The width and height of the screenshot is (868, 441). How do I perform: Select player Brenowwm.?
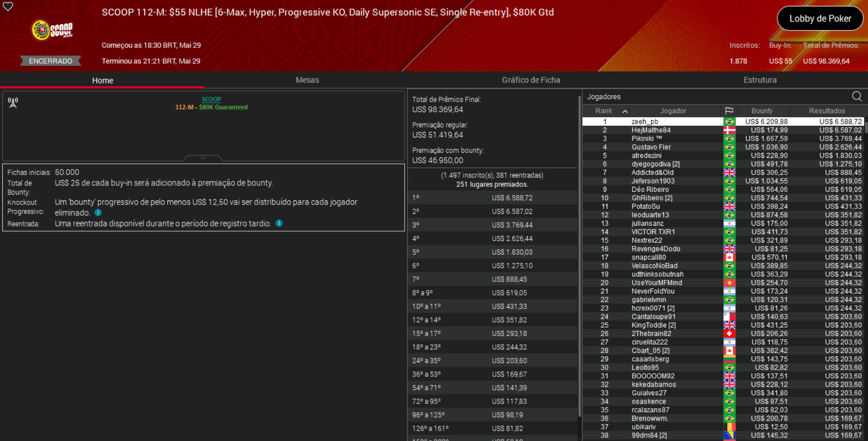tap(649, 418)
